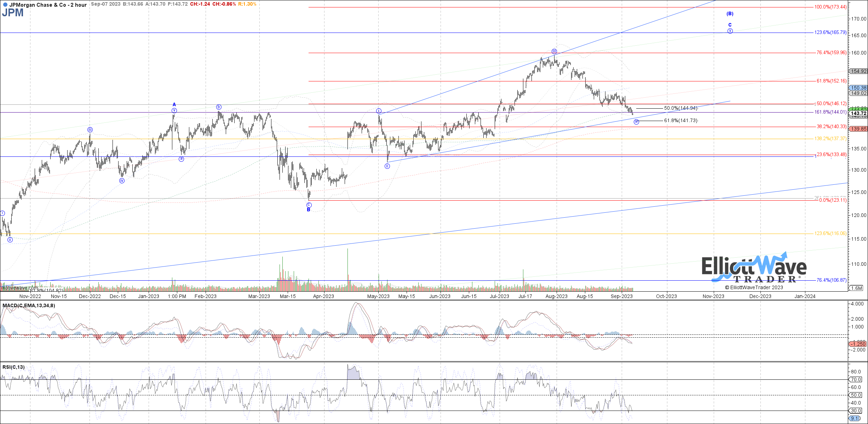The image size is (868, 424).
Task: Click the MACD value tag -1.250
Action: [858, 344]
